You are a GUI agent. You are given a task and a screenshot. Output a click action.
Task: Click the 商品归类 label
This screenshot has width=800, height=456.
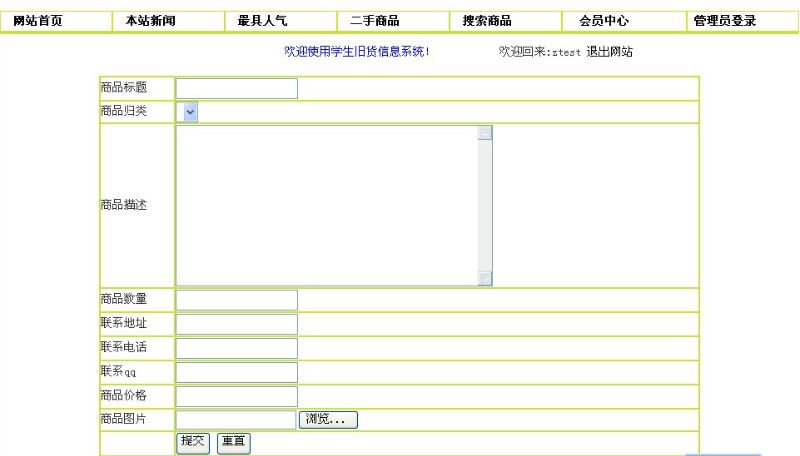point(124,111)
